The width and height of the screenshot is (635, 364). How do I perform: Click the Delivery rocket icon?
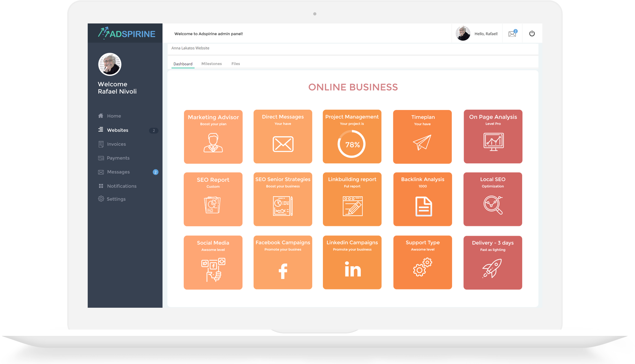[492, 268]
